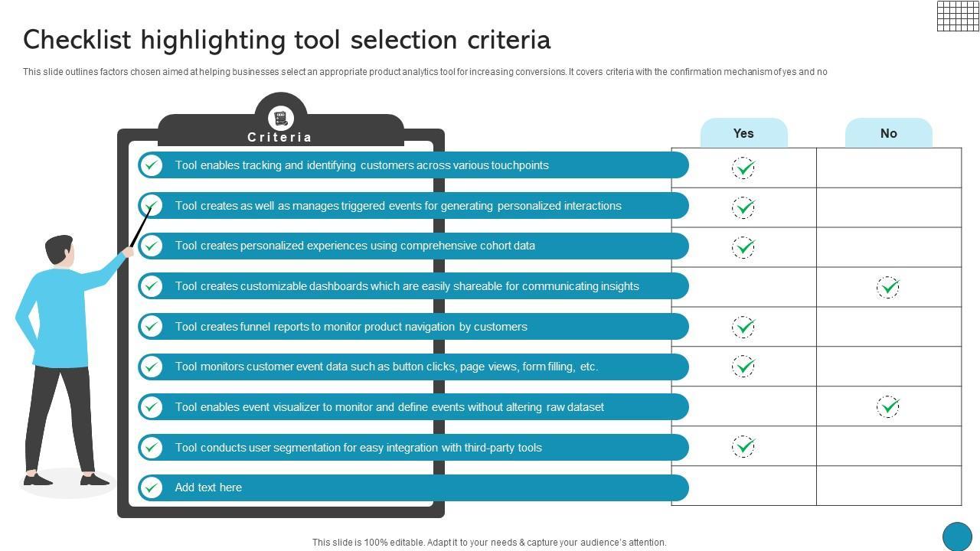Click the Yes checkmark for touchpoints tracking row
Screen dimensions: 980x551
tap(743, 168)
